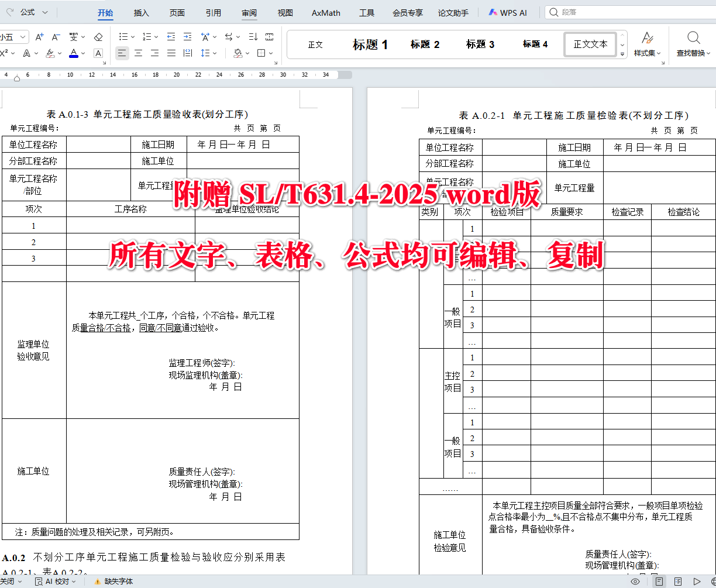
Task: Toggle center alignment
Action: pos(138,53)
